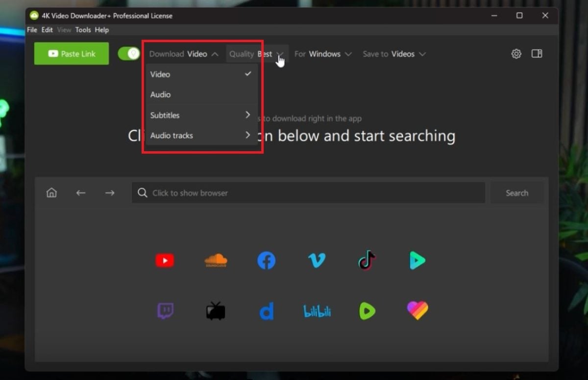The width and height of the screenshot is (588, 380).
Task: Open the Edit menu
Action: pos(47,30)
